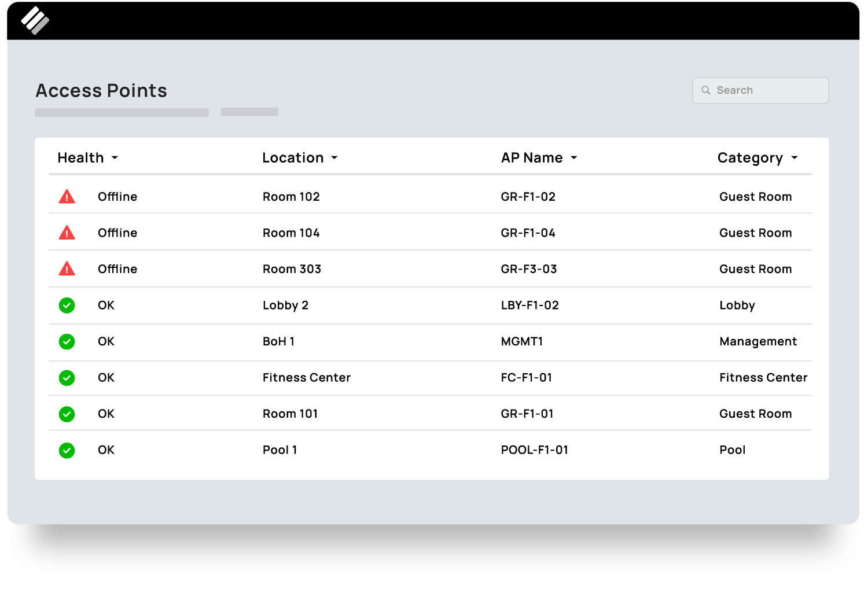Click the warning icon for offline Room 303
Image resolution: width=868 pixels, height=604 pixels.
point(67,268)
